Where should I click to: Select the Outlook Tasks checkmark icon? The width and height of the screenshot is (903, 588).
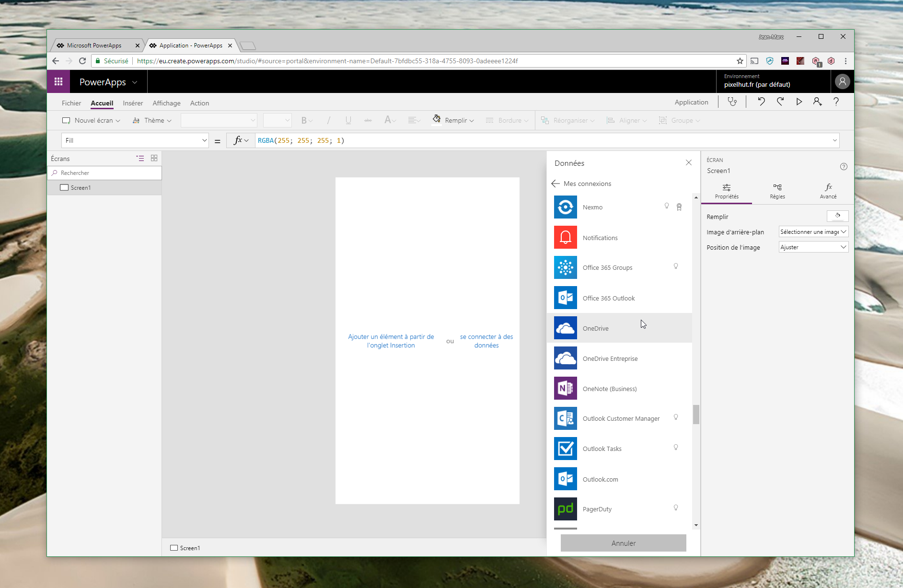[566, 449]
